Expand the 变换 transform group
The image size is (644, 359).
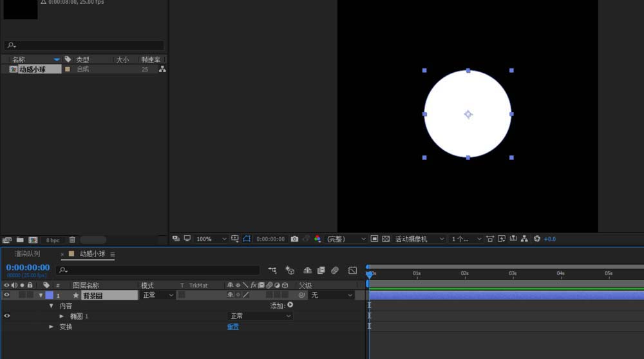point(52,327)
